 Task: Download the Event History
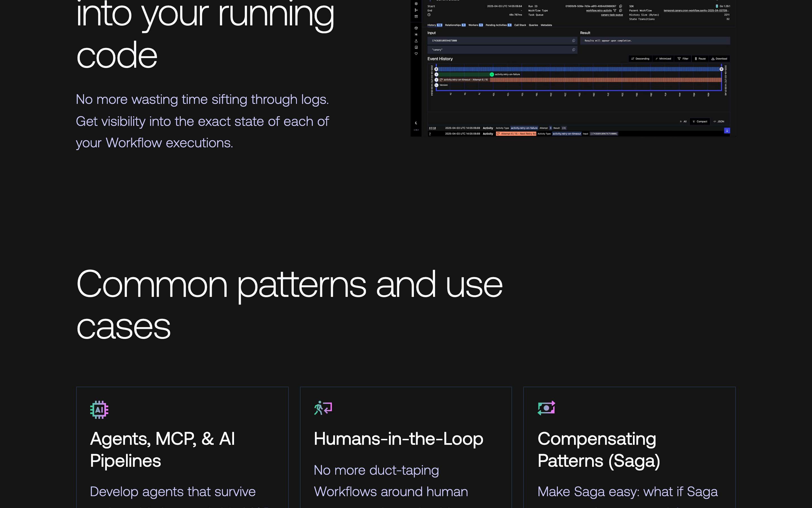pyautogui.click(x=719, y=59)
